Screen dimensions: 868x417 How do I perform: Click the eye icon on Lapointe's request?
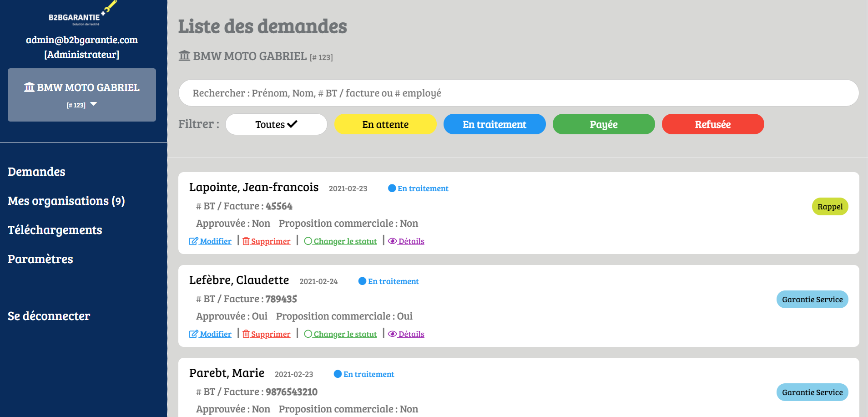[392, 241]
